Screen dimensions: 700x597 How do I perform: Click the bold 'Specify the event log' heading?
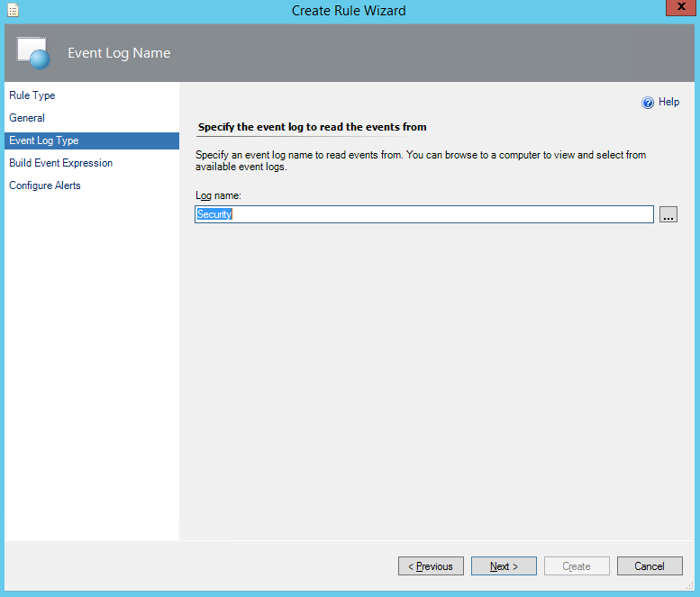tap(312, 127)
